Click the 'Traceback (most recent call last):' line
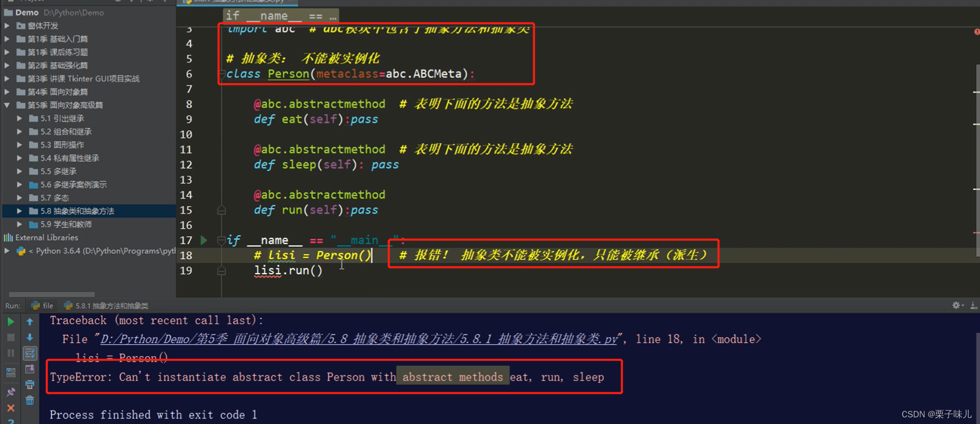This screenshot has height=424, width=980. point(156,320)
